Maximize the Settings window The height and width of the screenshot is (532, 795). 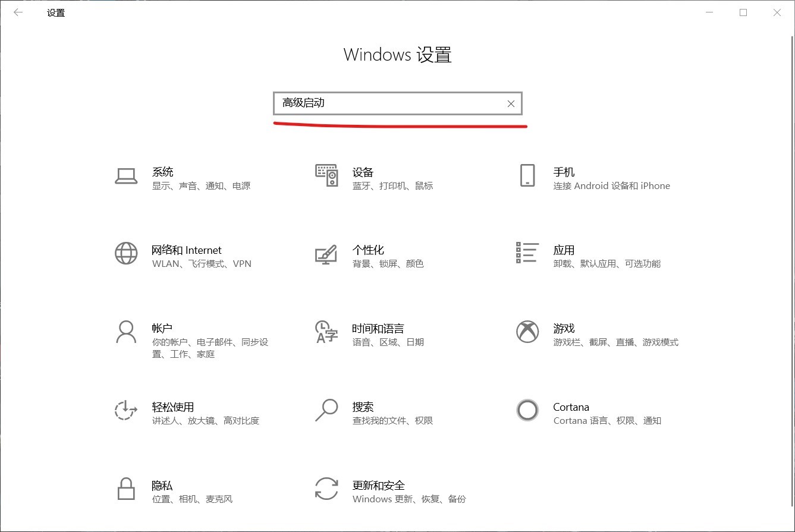click(743, 12)
